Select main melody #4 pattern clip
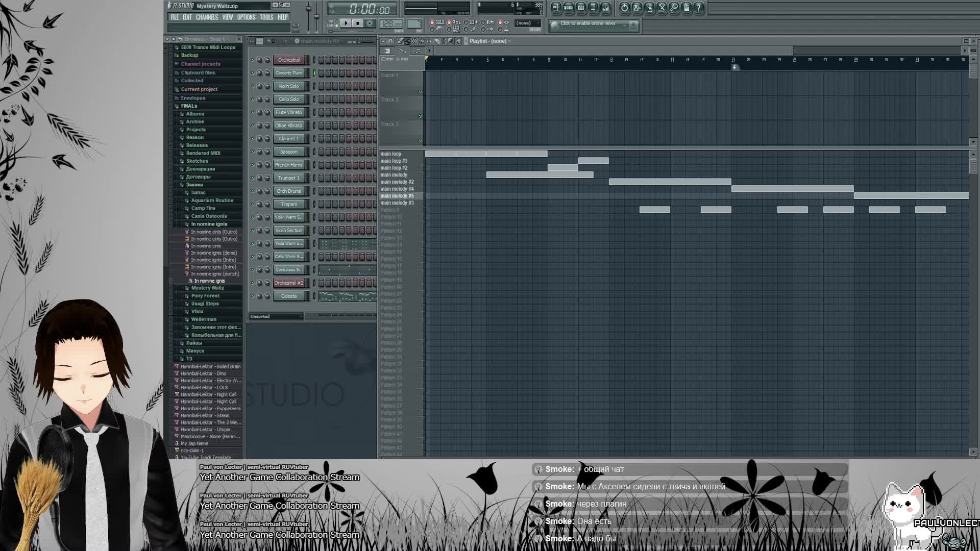 (x=792, y=189)
